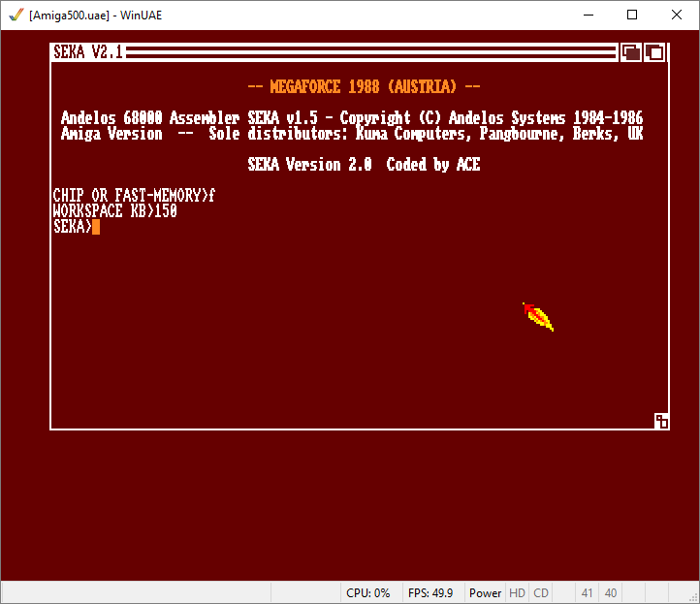Screen dimensions: 700x604
Task: Click 'SEKA Version 2.0 Coded by ACE' text
Action: pyautogui.click(x=364, y=165)
